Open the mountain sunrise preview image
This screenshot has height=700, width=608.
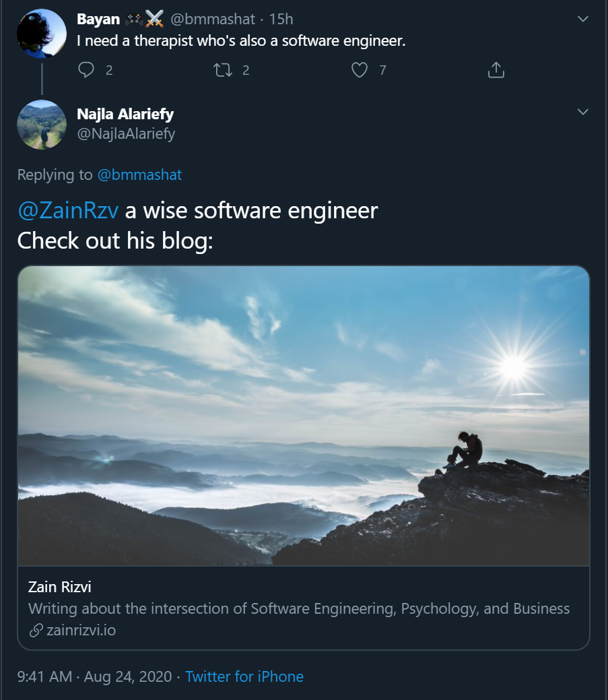(x=304, y=416)
